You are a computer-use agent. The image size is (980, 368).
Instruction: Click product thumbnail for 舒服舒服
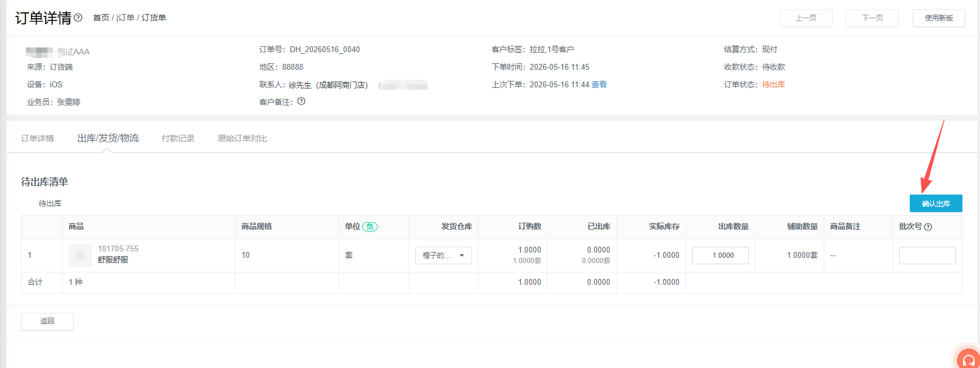[x=80, y=255]
